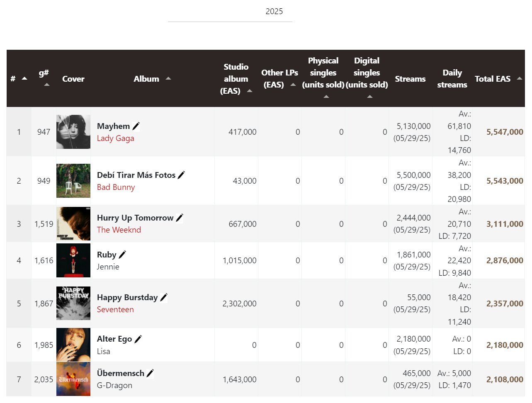This screenshot has height=403, width=532.
Task: Click the pencil edit icon beside Mayhem
Action: tap(136, 126)
